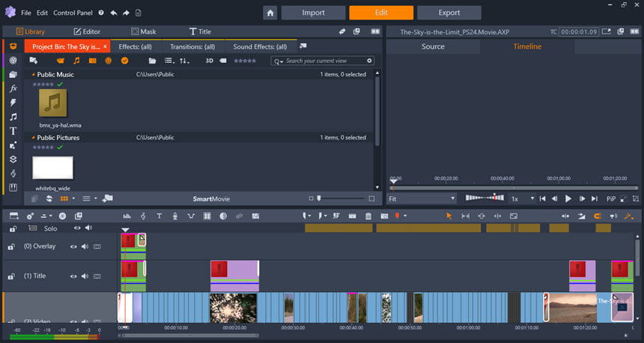The width and height of the screenshot is (644, 343).
Task: Open the audio mixer icon in timeline toolbar
Action: tap(127, 216)
